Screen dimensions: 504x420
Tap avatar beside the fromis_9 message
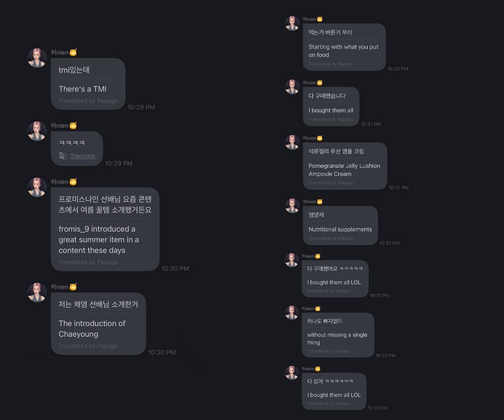coord(37,187)
